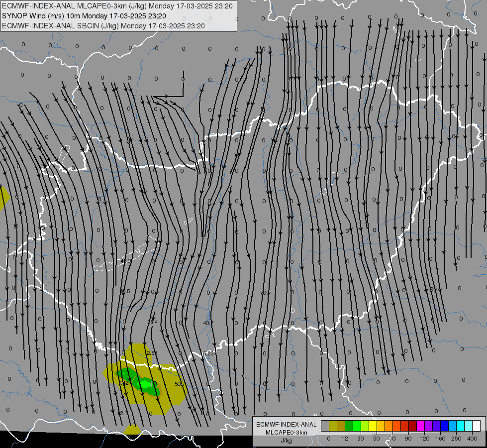Viewport: 487px width, 448px height.
Task: Click the ECMWF-INDEX-ANAL SBCIN title line
Action: 103,26
